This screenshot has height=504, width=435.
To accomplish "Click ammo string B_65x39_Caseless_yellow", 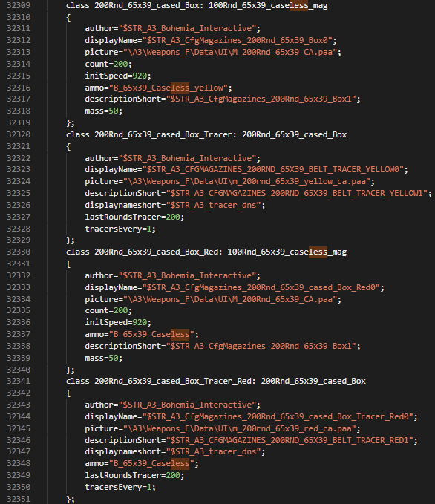I will coord(169,88).
